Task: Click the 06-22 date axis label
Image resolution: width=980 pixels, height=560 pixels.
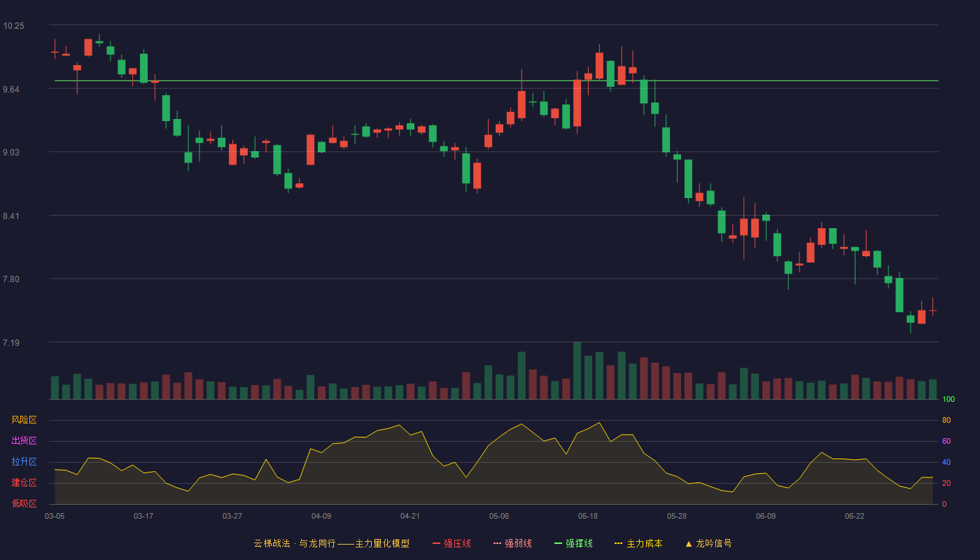Action: (855, 516)
